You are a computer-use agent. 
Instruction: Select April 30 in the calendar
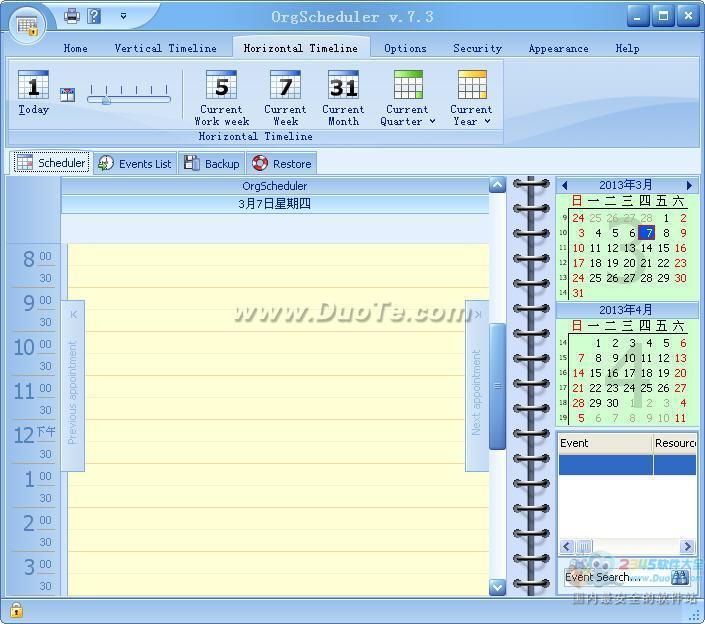612,403
